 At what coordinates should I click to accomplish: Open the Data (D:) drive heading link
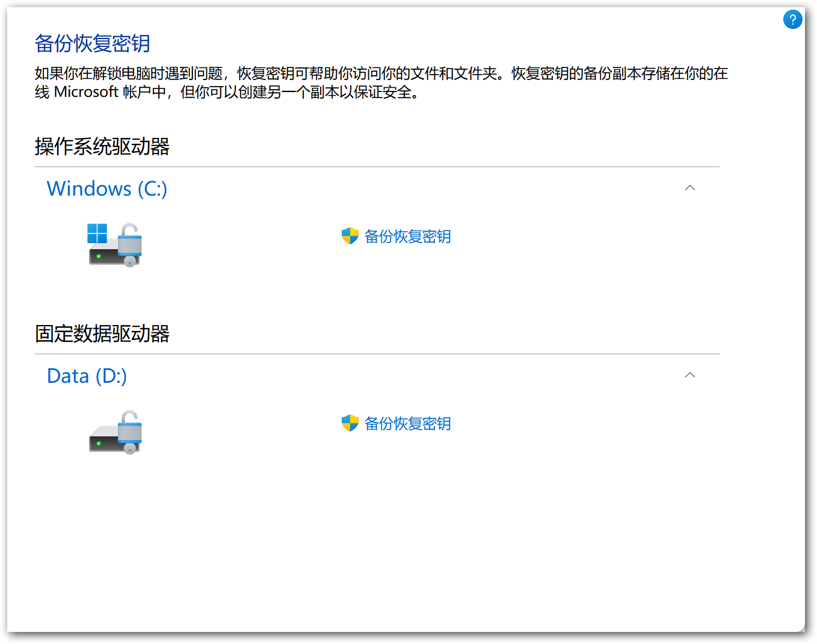(x=87, y=376)
